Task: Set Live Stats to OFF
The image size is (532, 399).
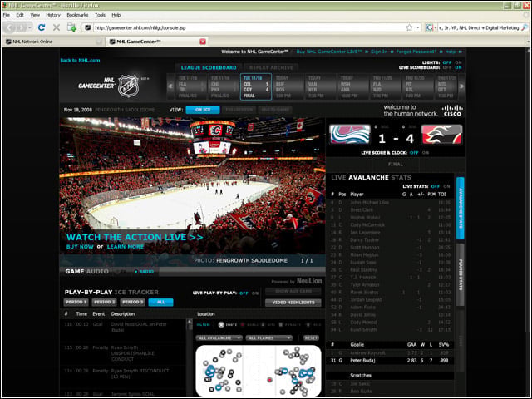Action: [435, 186]
